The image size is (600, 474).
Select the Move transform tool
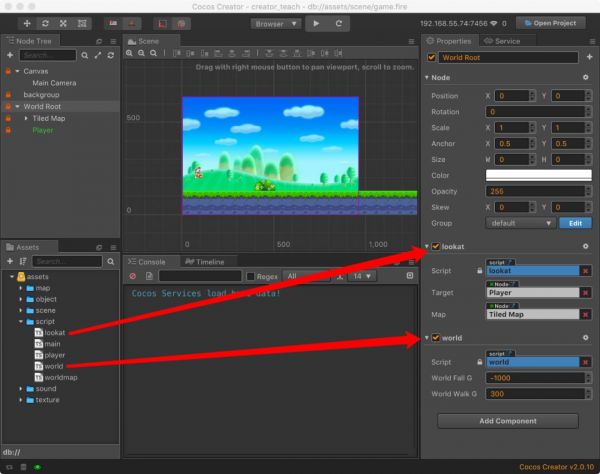27,24
